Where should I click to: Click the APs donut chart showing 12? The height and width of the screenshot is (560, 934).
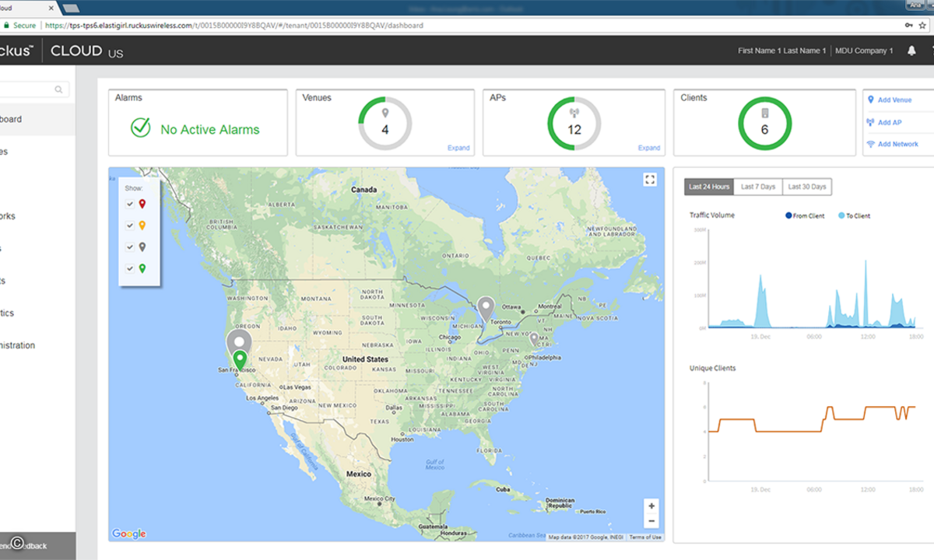574,123
